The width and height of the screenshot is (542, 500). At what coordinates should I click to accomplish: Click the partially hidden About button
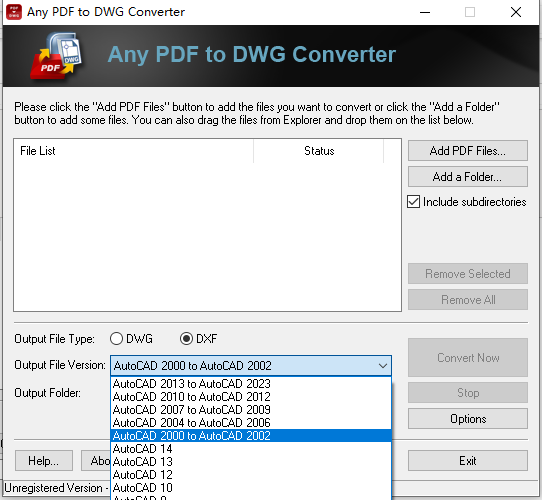pos(96,461)
